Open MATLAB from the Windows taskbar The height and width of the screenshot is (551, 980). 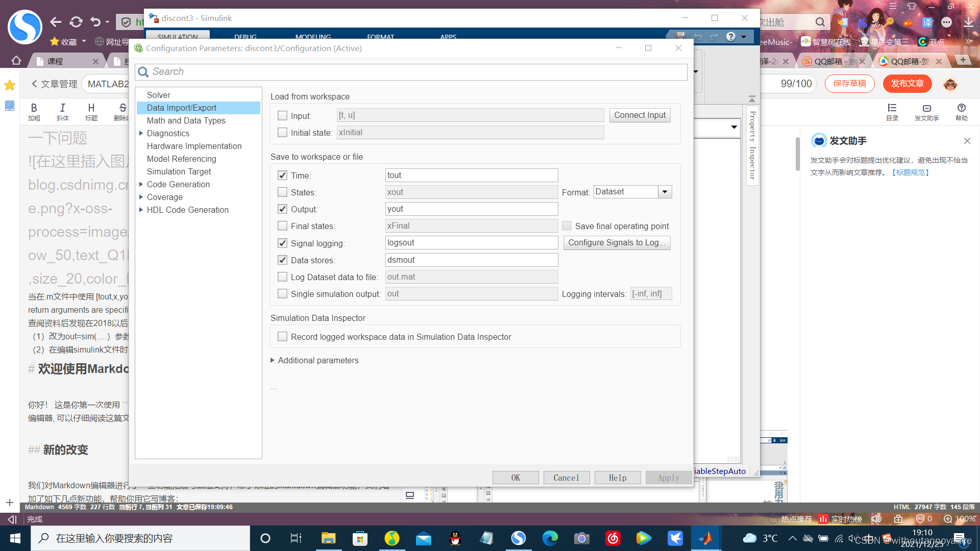coord(706,538)
